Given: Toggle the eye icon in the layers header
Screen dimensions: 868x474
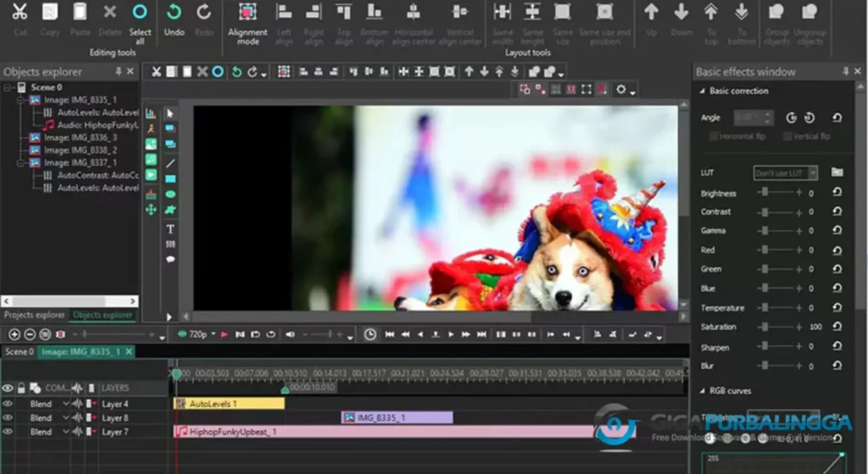Looking at the screenshot, I should pyautogui.click(x=8, y=388).
